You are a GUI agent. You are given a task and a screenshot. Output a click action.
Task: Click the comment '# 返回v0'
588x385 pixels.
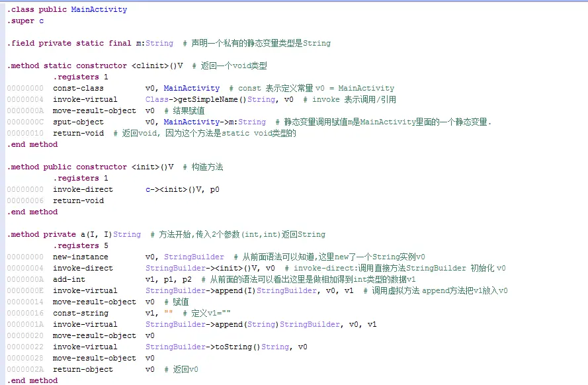(x=181, y=369)
